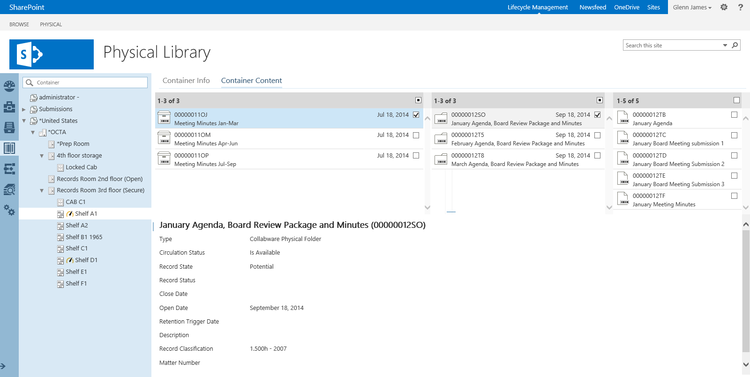Image resolution: width=750 pixels, height=377 pixels.
Task: Check the box for Meeting Minutes Jul-Sep
Action: 416,155
